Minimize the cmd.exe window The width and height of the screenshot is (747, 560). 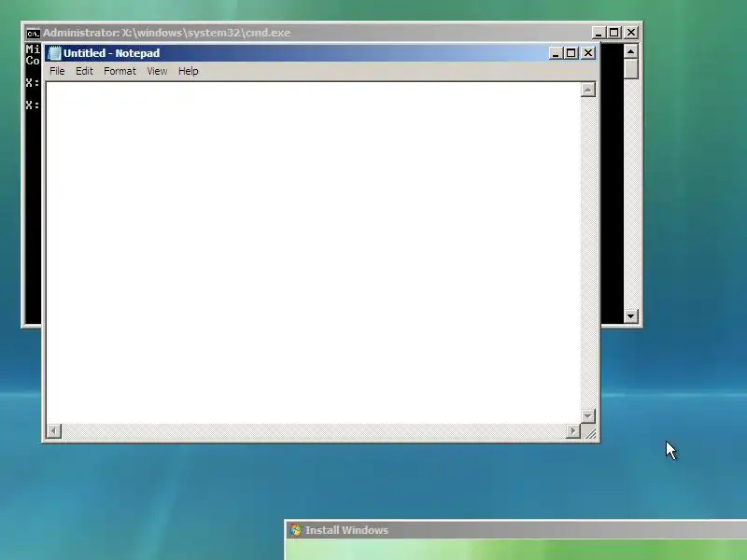[x=599, y=33]
